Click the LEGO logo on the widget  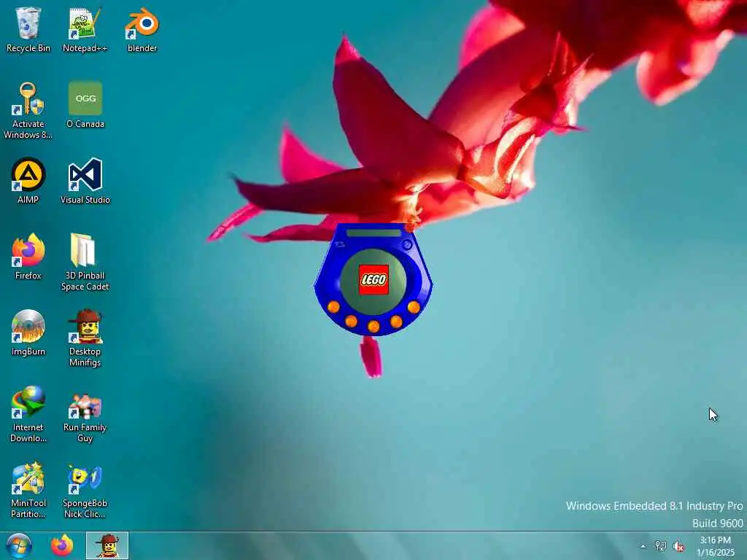coord(373,279)
